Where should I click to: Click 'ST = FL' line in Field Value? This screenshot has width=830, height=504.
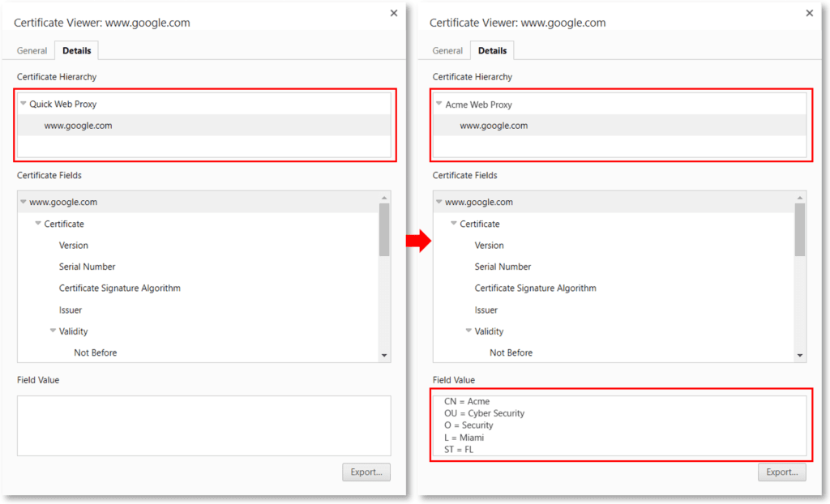[x=459, y=450]
